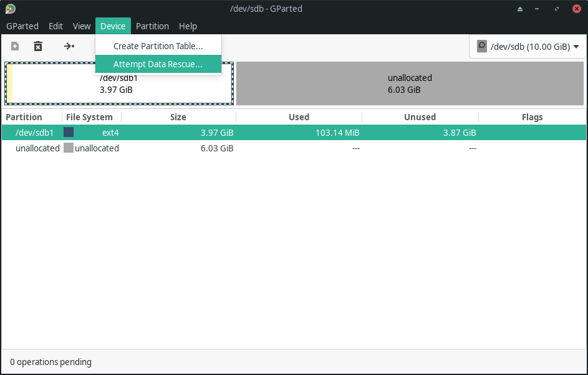Click the gray unallocated indicator square
588x375 pixels.
click(69, 148)
